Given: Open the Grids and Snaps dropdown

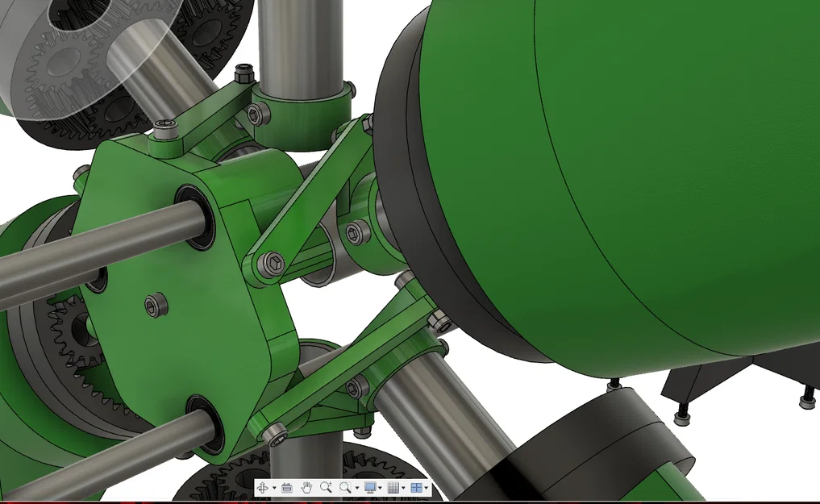Looking at the screenshot, I should point(402,487).
